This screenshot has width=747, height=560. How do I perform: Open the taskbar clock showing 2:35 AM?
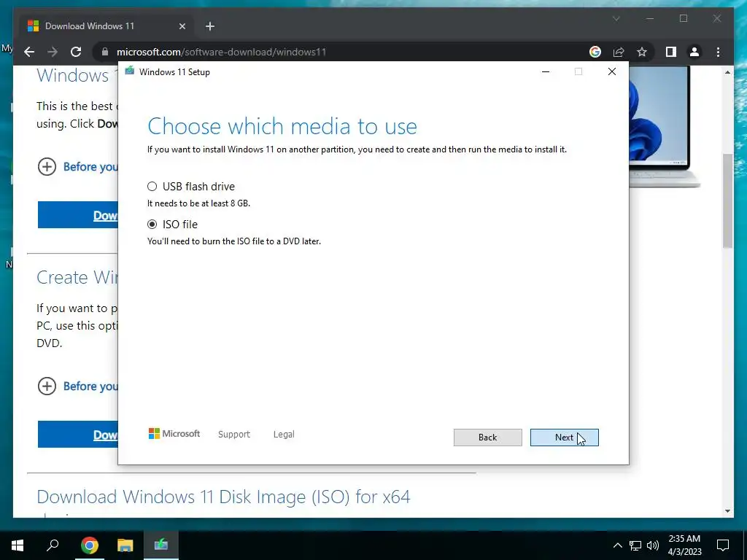pos(684,545)
